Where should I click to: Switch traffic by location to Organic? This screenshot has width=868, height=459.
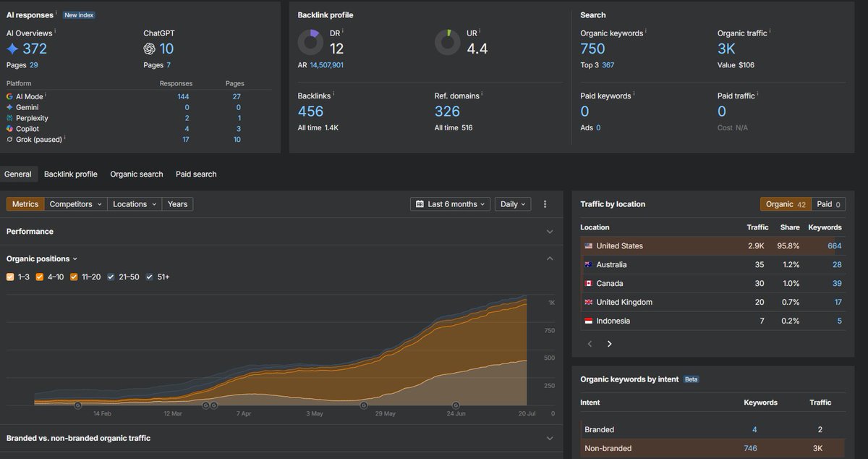786,204
